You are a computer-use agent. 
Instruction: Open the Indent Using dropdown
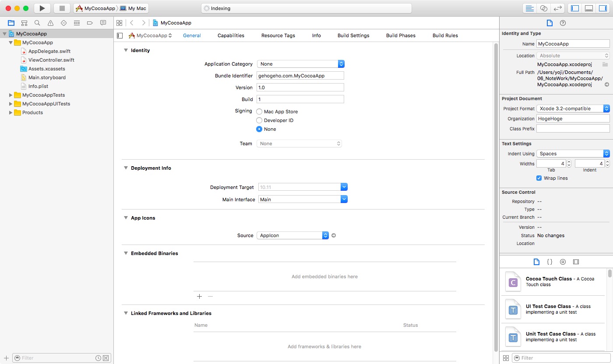[573, 154]
